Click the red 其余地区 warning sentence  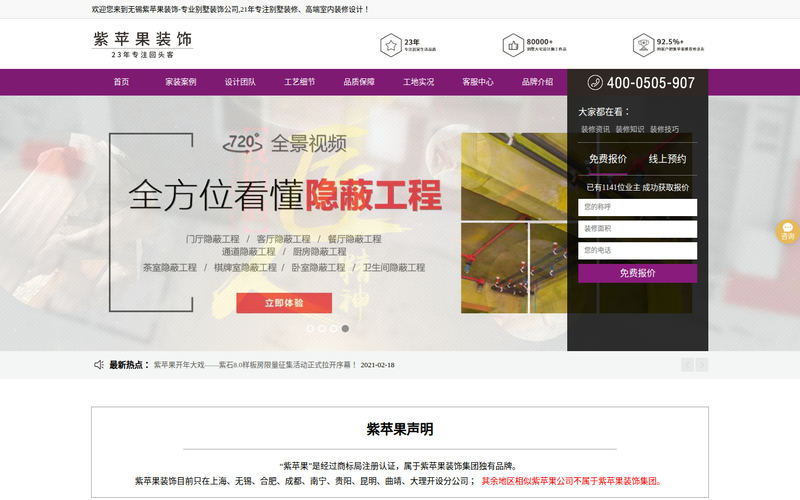(571, 481)
